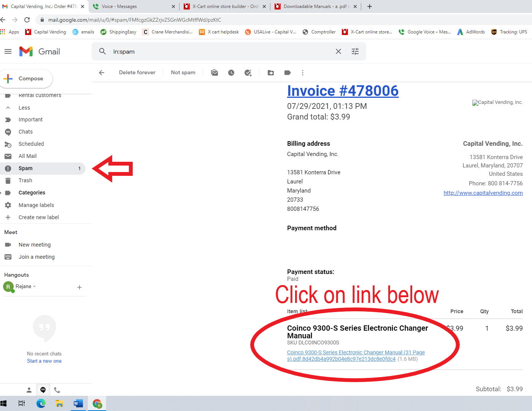This screenshot has width=532, height=411.
Task: Move email to folder icon
Action: point(271,73)
